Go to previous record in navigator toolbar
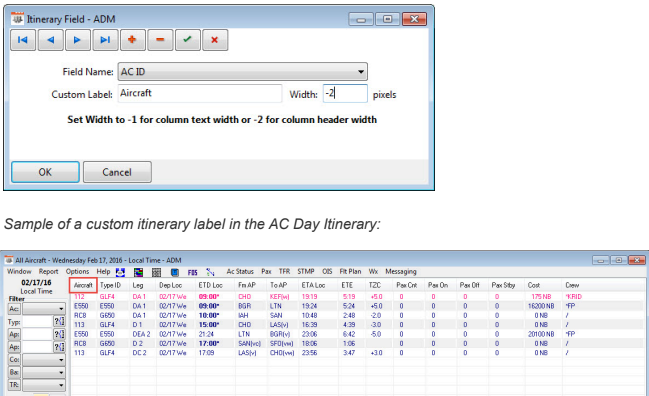The height and width of the screenshot is (396, 649). click(50, 40)
